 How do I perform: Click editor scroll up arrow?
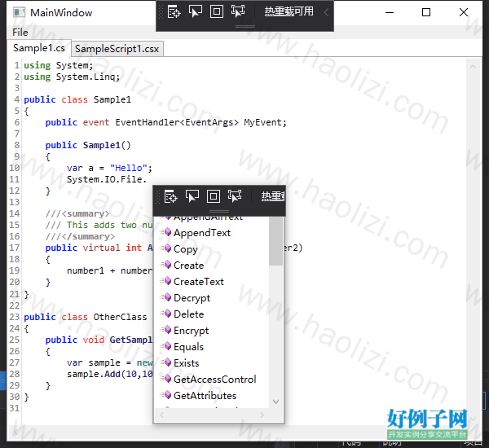(x=473, y=67)
